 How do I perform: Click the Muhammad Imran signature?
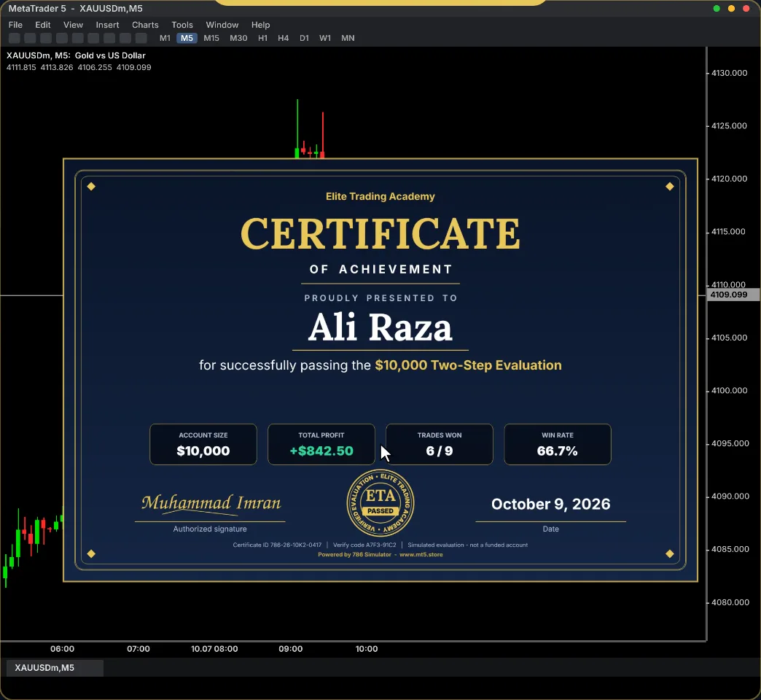tap(211, 503)
